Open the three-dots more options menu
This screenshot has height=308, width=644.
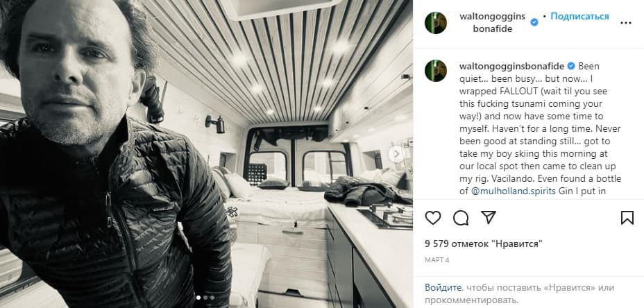(626, 23)
